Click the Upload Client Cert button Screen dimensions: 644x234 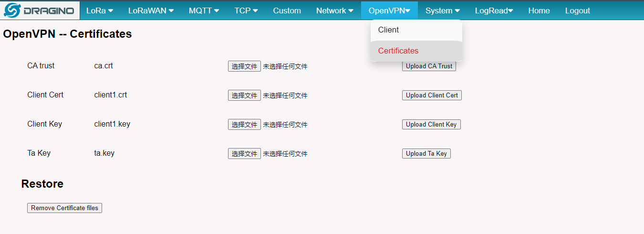(432, 96)
